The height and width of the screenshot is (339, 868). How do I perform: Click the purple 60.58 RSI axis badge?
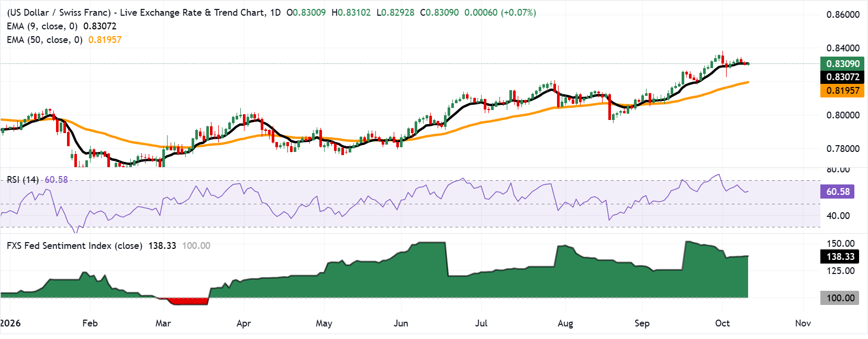coord(838,192)
